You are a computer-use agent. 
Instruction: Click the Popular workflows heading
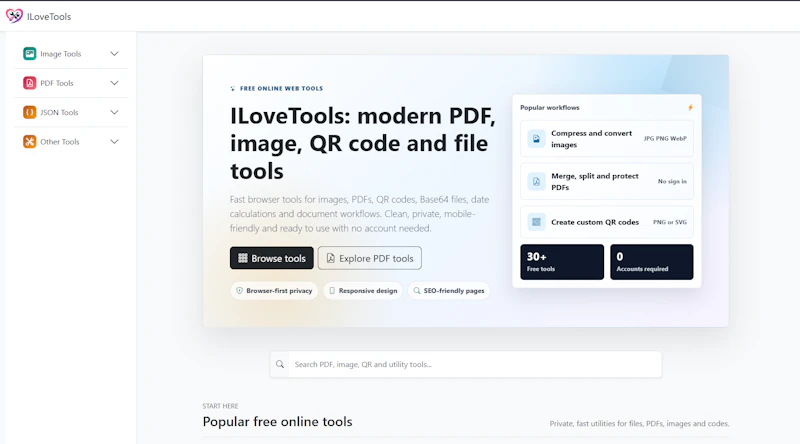[549, 108]
